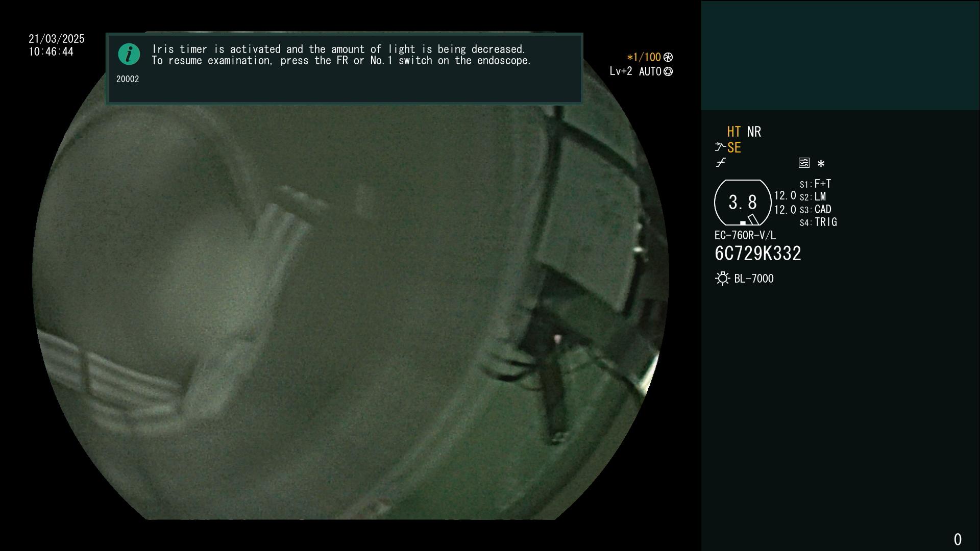
Task: Click the time 10:46:44
Action: tap(51, 52)
